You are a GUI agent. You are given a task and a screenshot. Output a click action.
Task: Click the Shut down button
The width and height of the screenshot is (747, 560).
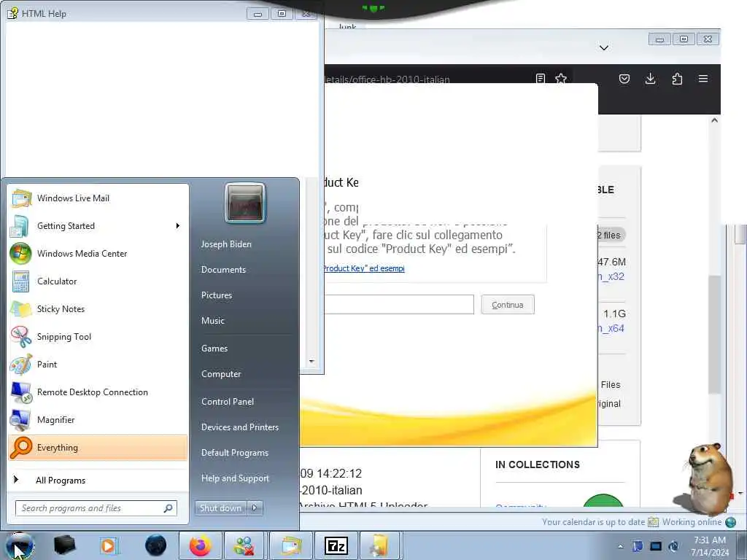220,508
